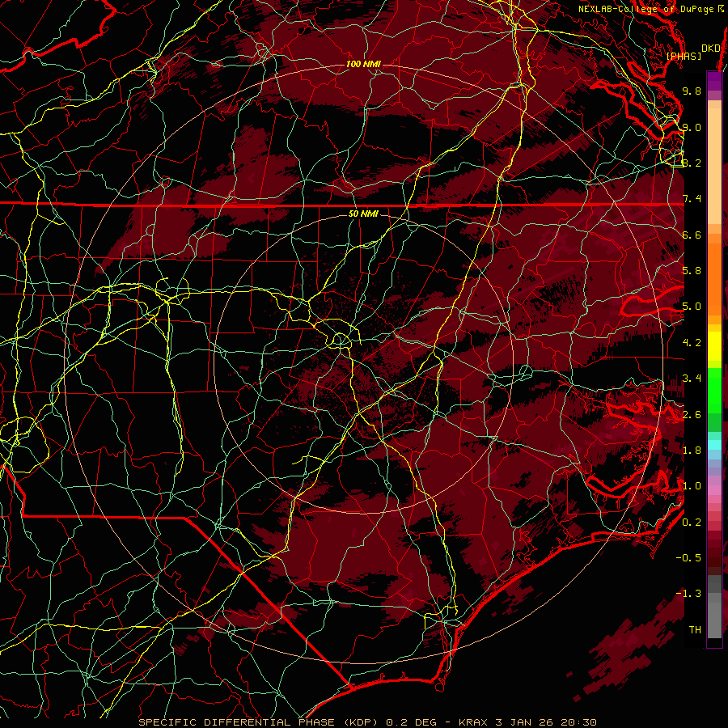728x728 pixels.
Task: Click the 50 NMI range ring label
Action: click(x=363, y=214)
